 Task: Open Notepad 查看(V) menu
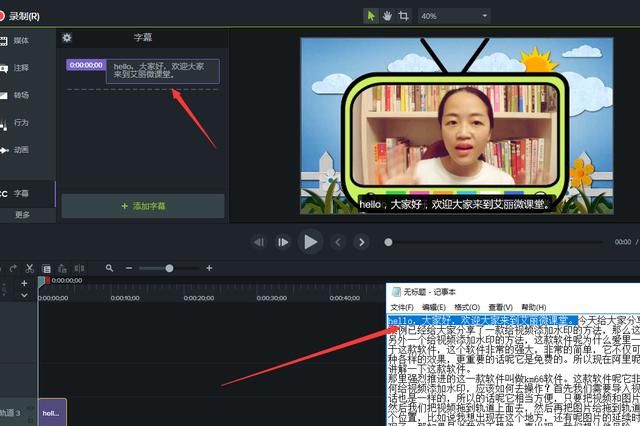coord(500,307)
